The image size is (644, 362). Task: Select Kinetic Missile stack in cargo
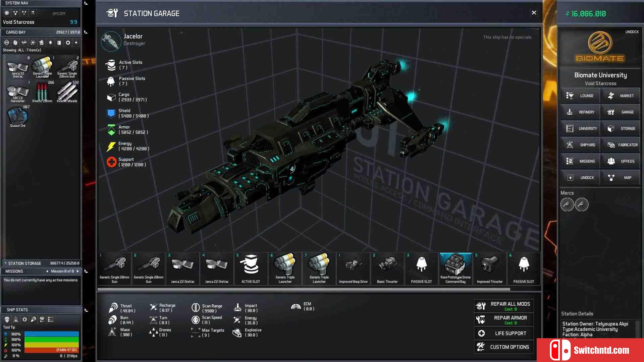pyautogui.click(x=67, y=92)
